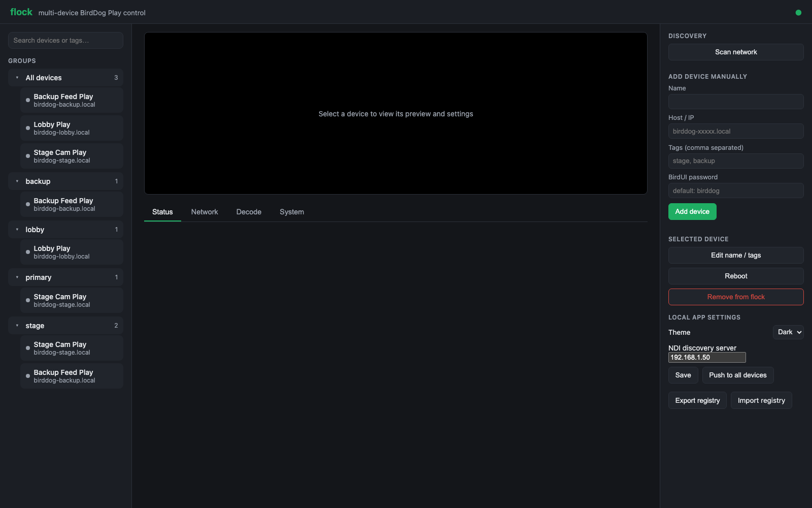Screen dimensions: 812x508
Task: Click the device preview area
Action: click(396, 113)
